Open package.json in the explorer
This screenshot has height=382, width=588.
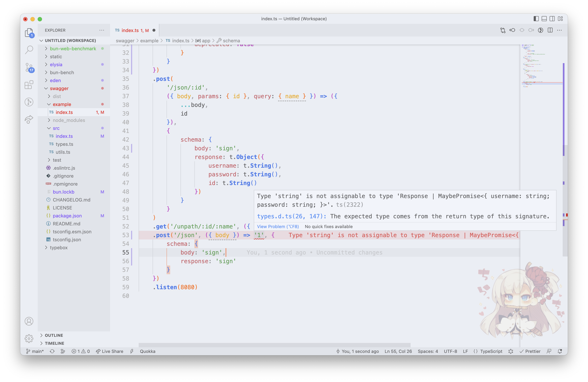pyautogui.click(x=74, y=216)
